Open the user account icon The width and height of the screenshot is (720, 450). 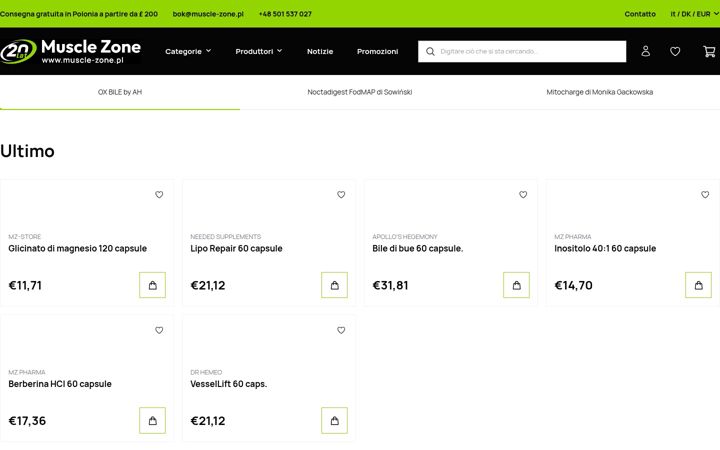tap(646, 51)
